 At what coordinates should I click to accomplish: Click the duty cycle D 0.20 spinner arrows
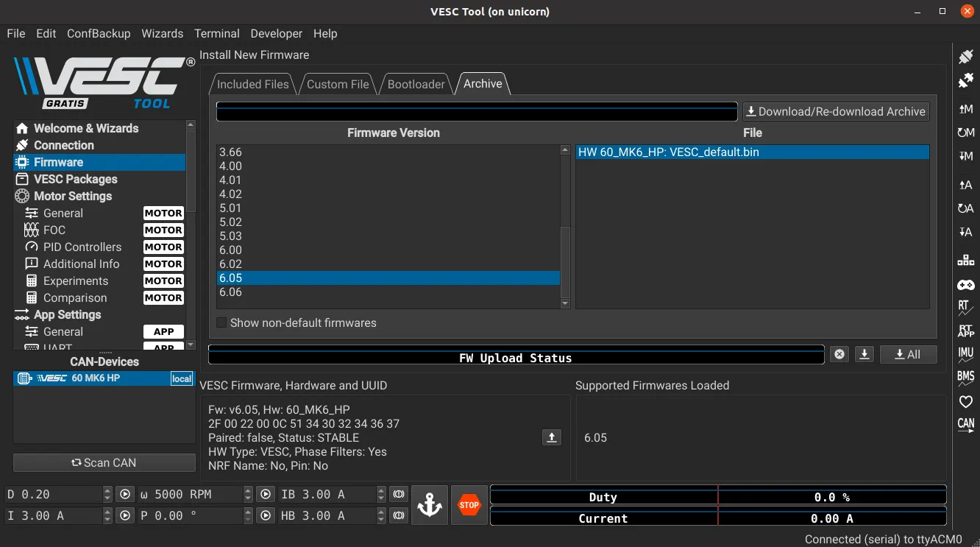click(x=107, y=494)
